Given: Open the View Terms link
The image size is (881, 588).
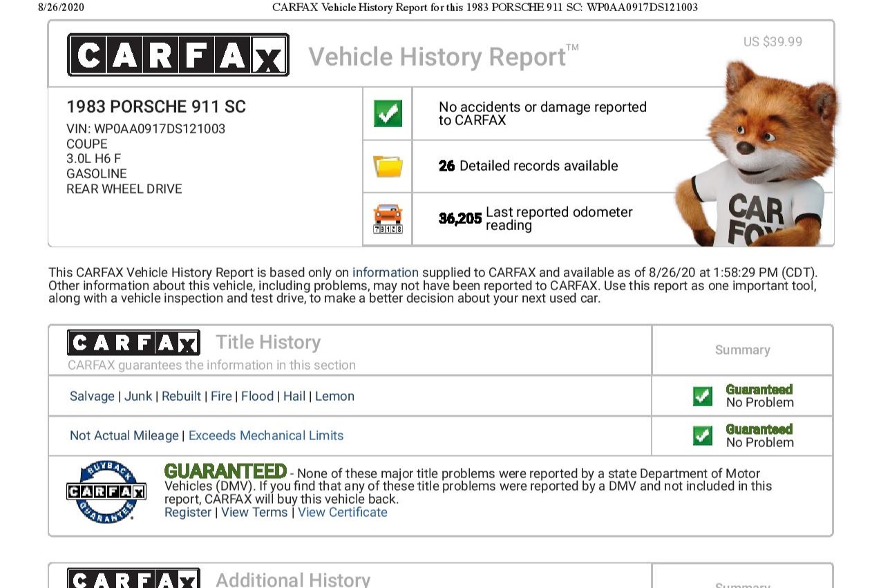Looking at the screenshot, I should click(x=254, y=512).
